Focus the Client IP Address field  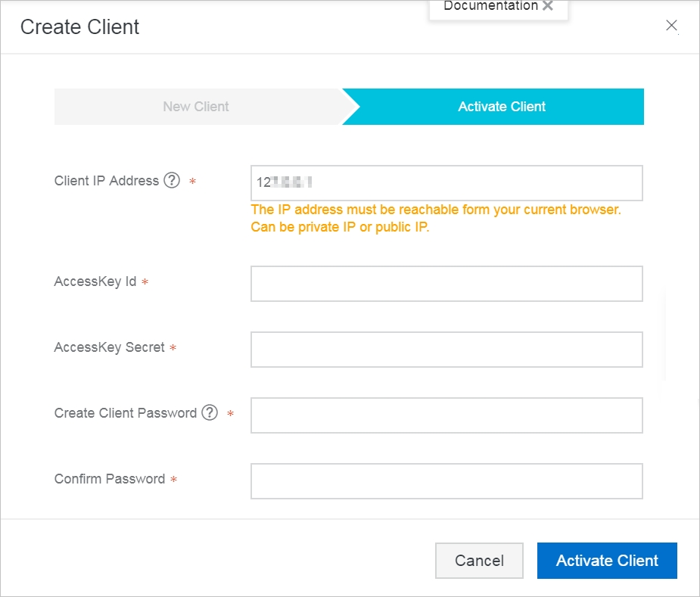(x=446, y=183)
